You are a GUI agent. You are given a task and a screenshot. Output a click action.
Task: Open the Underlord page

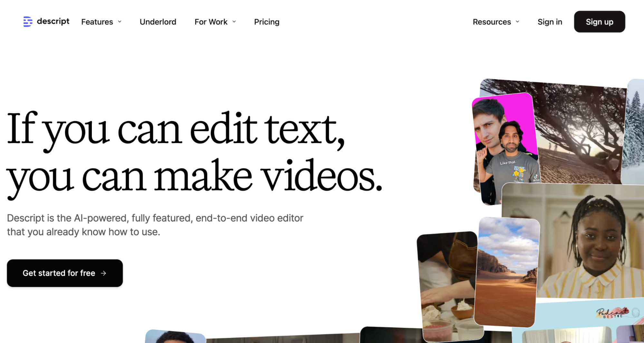click(x=158, y=22)
